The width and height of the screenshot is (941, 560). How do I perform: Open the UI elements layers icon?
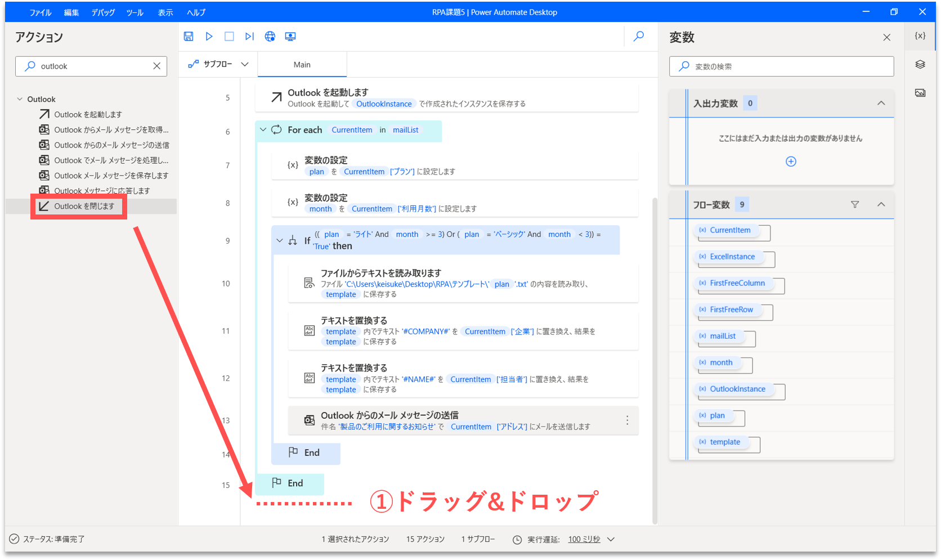tap(920, 65)
